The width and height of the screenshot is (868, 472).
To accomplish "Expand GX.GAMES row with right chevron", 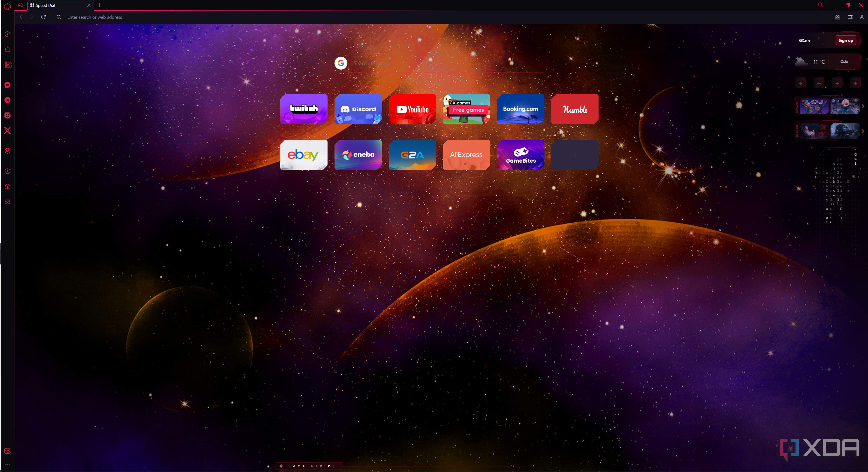I will pos(863,106).
